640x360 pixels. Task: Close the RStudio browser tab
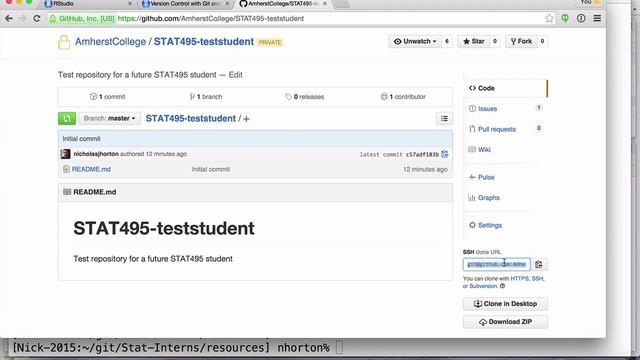pos(130,4)
